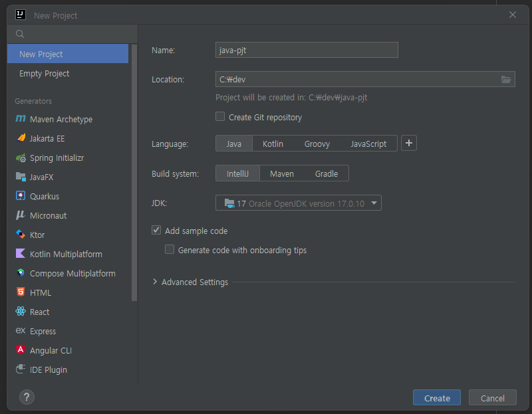Click the React atom icon

pyautogui.click(x=21, y=311)
